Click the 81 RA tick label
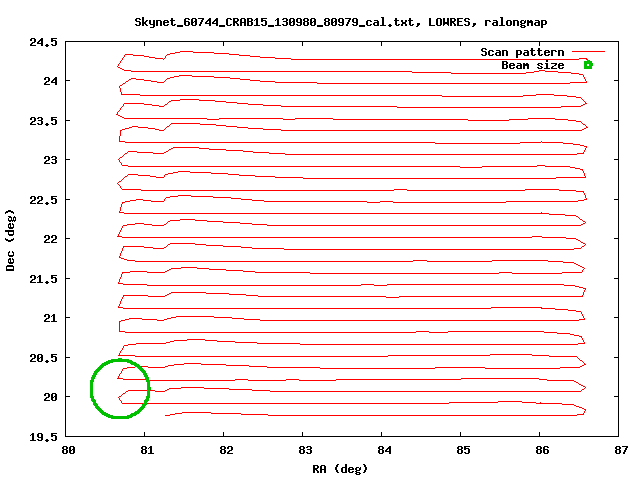 click(147, 450)
